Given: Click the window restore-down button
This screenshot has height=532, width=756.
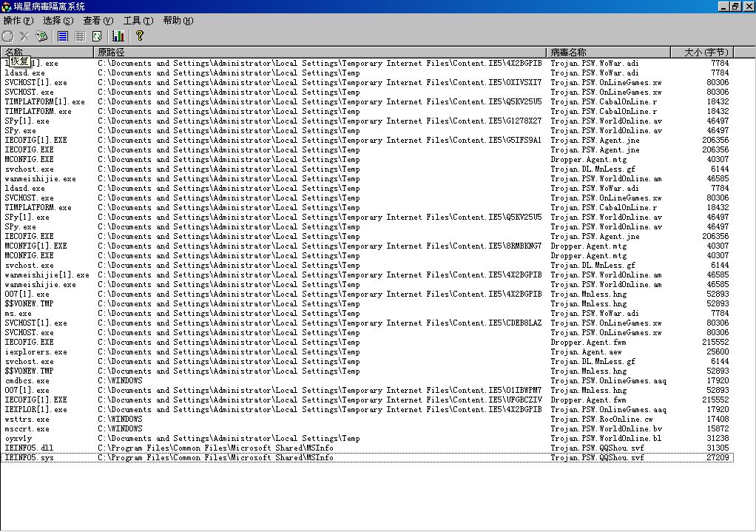Looking at the screenshot, I should point(735,6).
